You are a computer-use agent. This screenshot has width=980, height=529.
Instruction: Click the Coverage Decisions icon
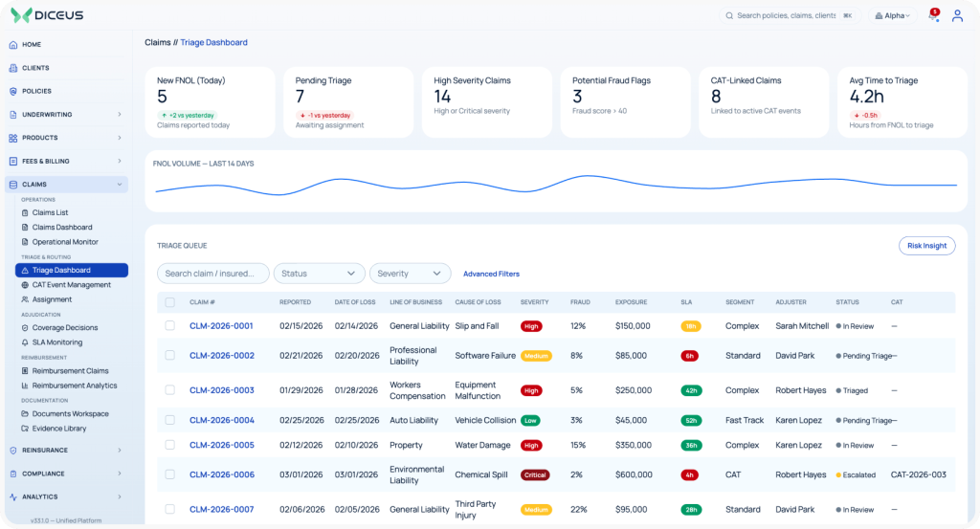point(25,328)
